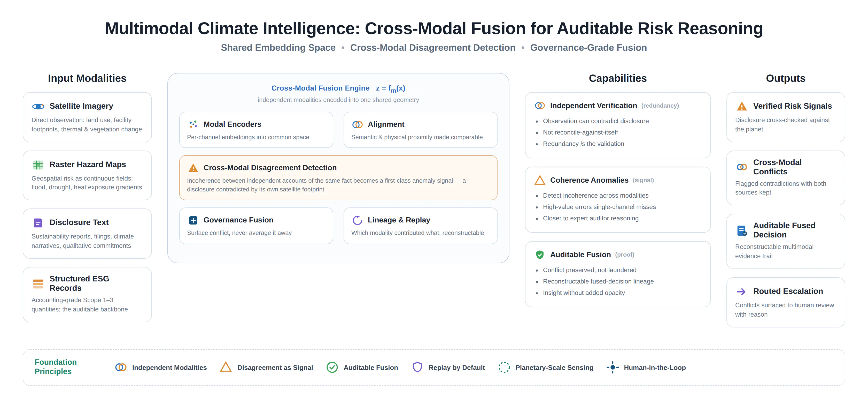Click the Modal Encoders dots icon
Viewport: 868px width, 396px height.
tap(193, 124)
